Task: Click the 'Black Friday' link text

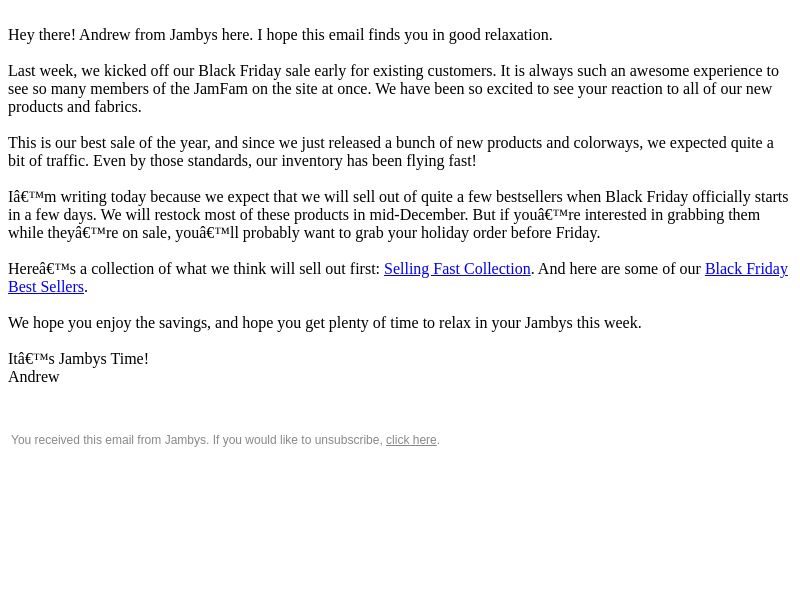Action: point(746,269)
